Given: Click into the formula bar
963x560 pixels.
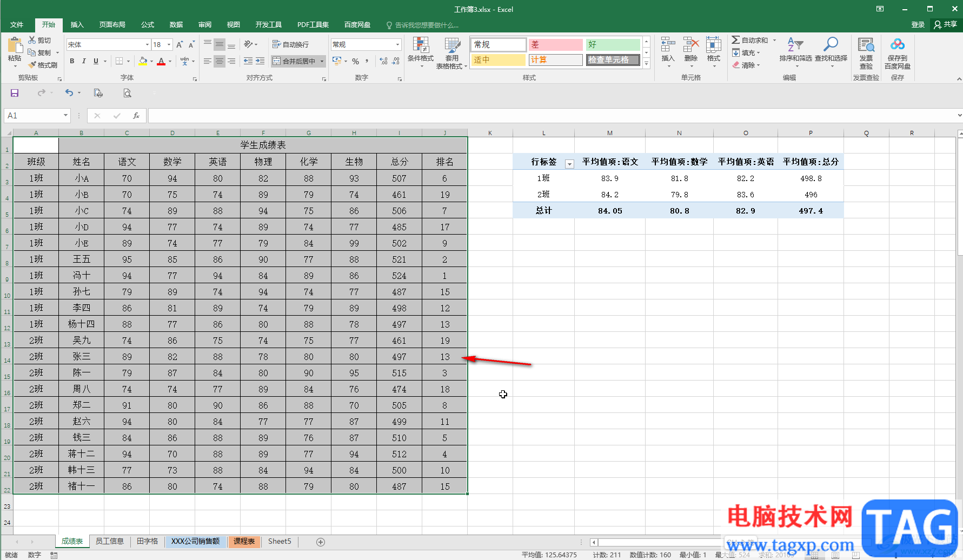Looking at the screenshot, I should point(552,116).
